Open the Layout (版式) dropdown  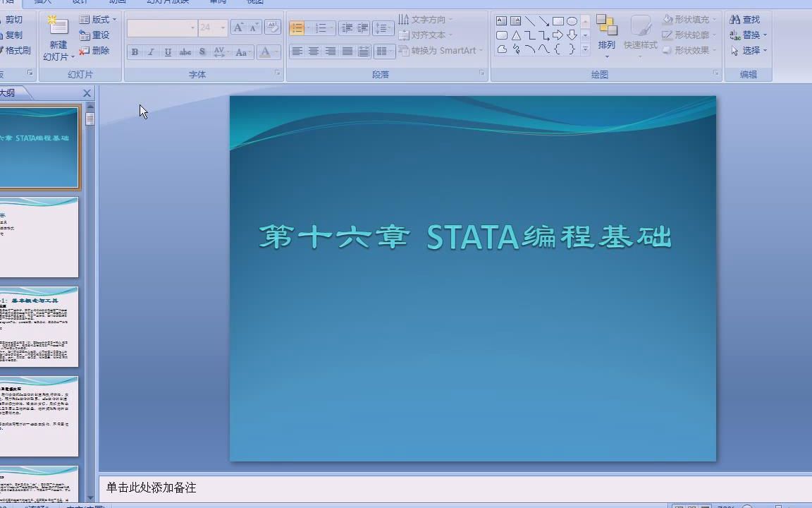pyautogui.click(x=96, y=19)
